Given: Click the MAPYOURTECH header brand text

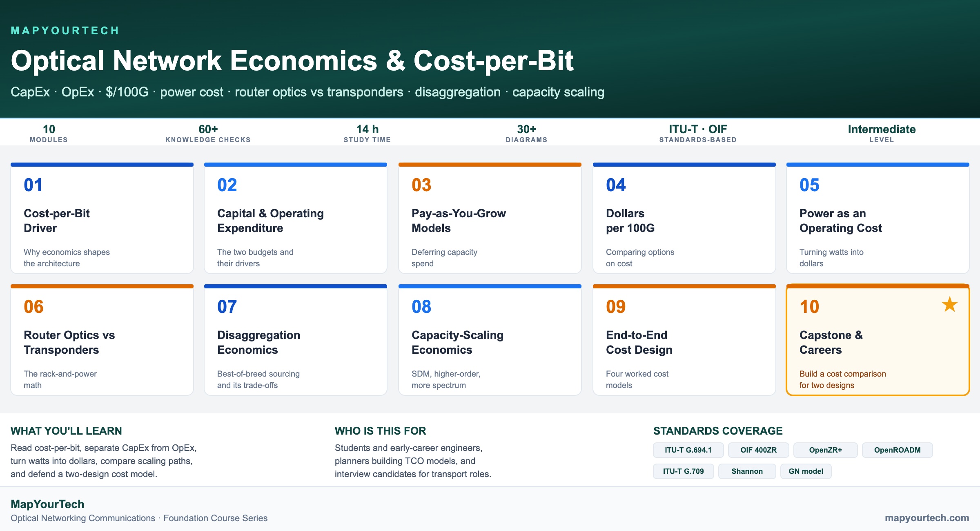Looking at the screenshot, I should click(x=65, y=31).
